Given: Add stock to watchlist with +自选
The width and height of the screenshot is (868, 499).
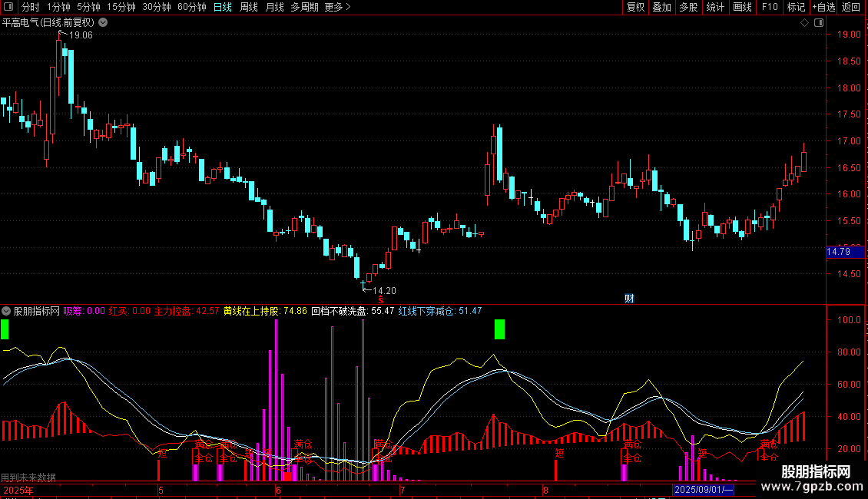Looking at the screenshot, I should coord(823,7).
